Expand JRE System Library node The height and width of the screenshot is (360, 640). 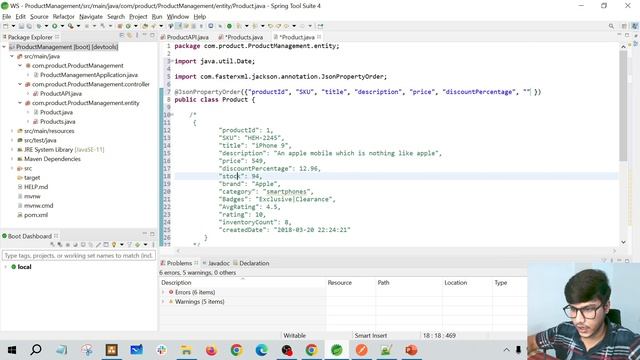(12, 149)
